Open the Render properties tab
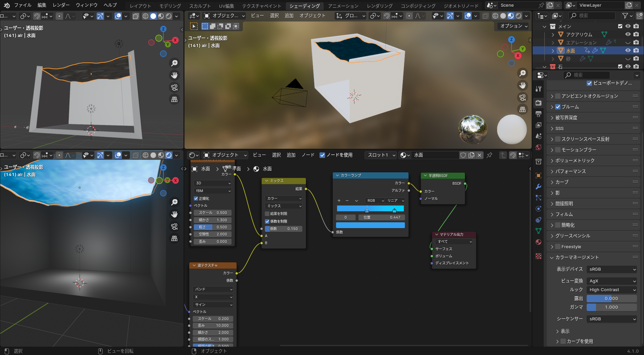 (x=538, y=102)
